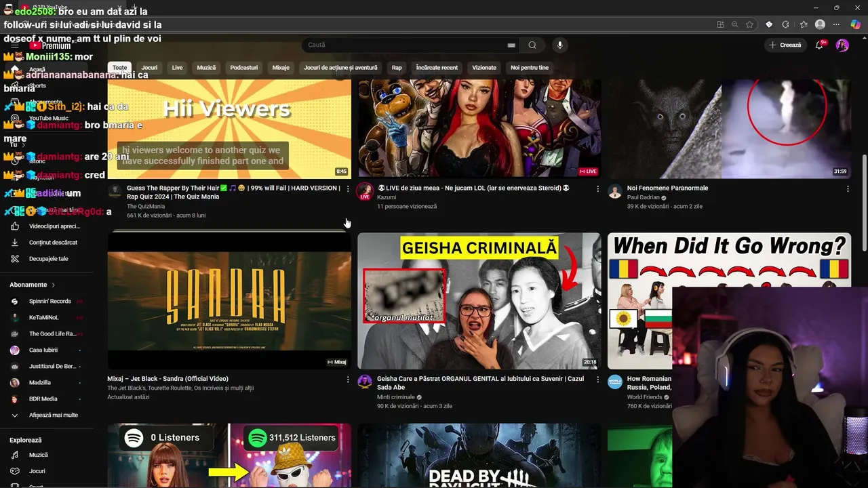Open YouTube notifications bell

click(821, 45)
